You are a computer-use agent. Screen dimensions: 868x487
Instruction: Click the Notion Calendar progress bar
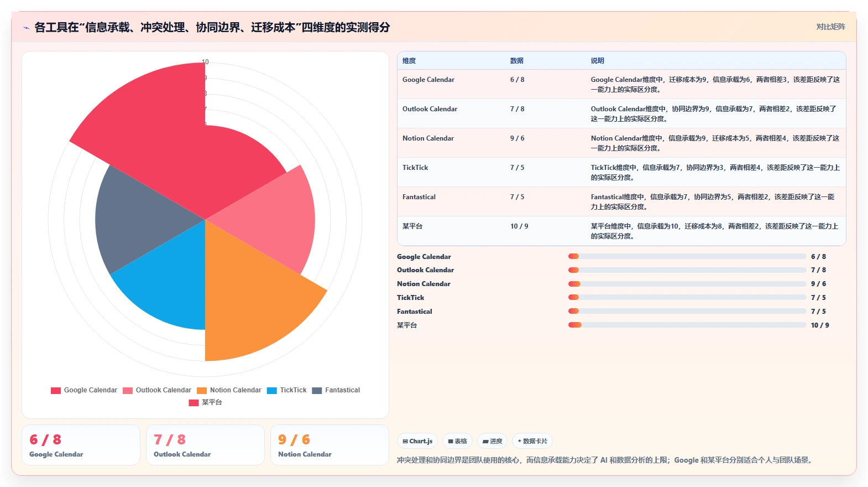pyautogui.click(x=687, y=284)
